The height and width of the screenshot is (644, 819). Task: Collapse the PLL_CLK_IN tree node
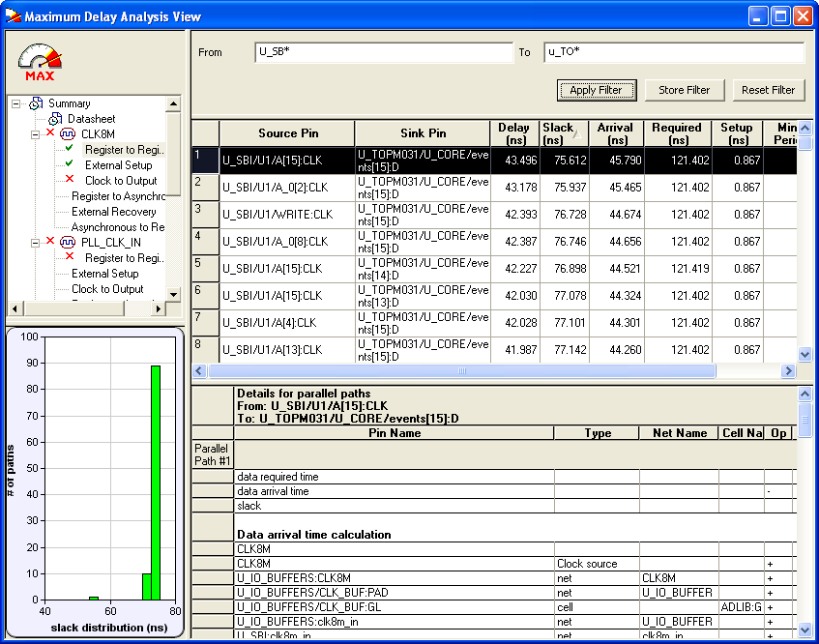(35, 243)
